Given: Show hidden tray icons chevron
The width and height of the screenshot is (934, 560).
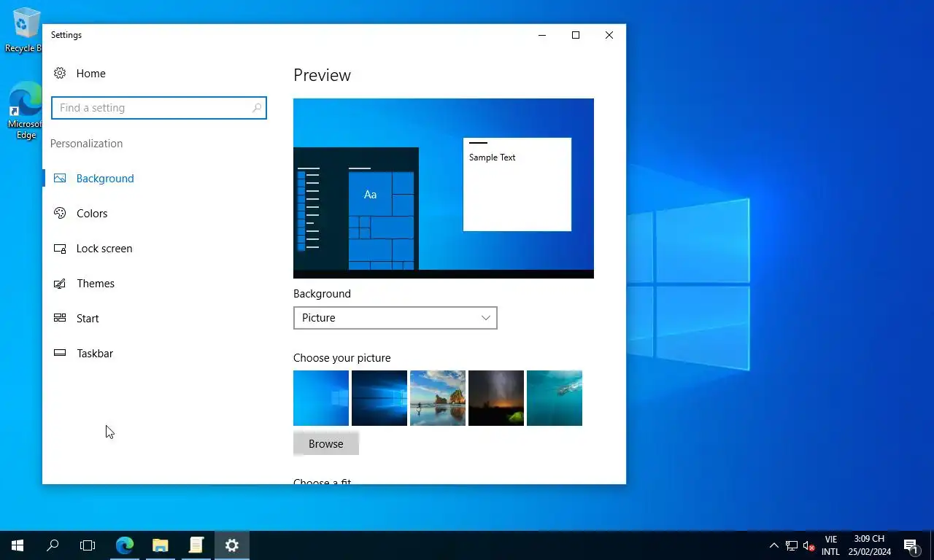Looking at the screenshot, I should 774,545.
